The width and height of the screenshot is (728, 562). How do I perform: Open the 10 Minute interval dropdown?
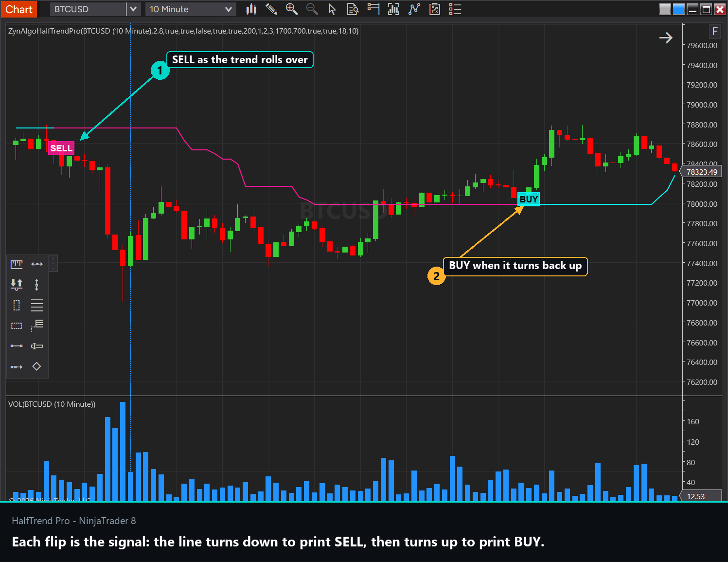(191, 9)
